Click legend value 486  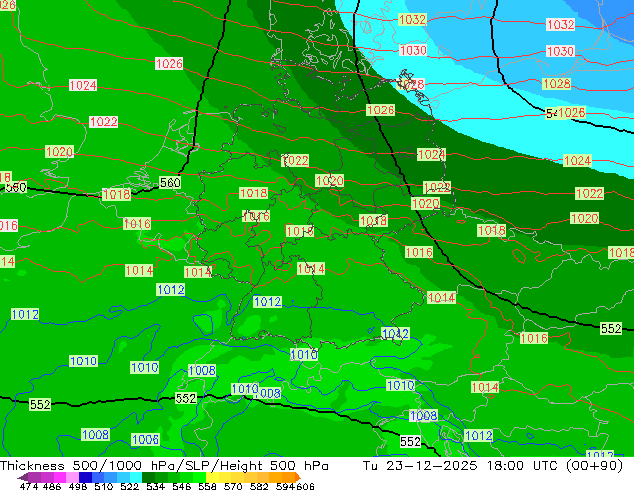[x=52, y=486]
